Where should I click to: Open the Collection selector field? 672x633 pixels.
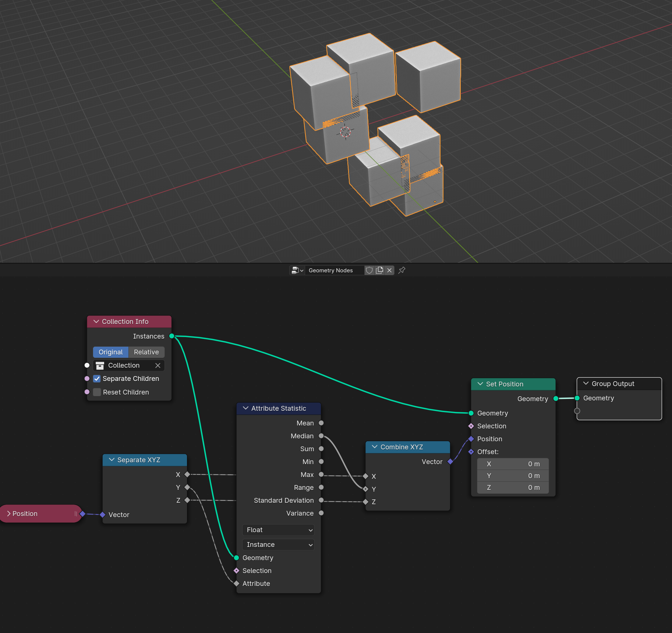(129, 365)
